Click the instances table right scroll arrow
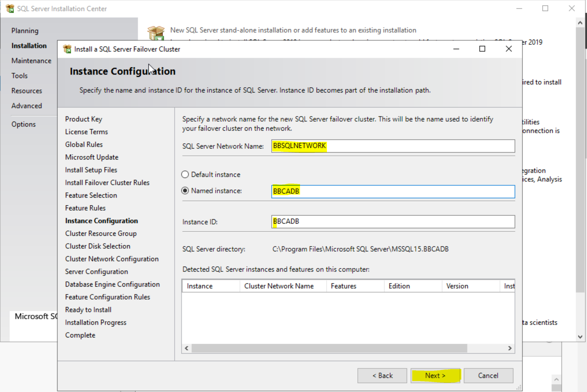The width and height of the screenshot is (587, 392). click(510, 348)
